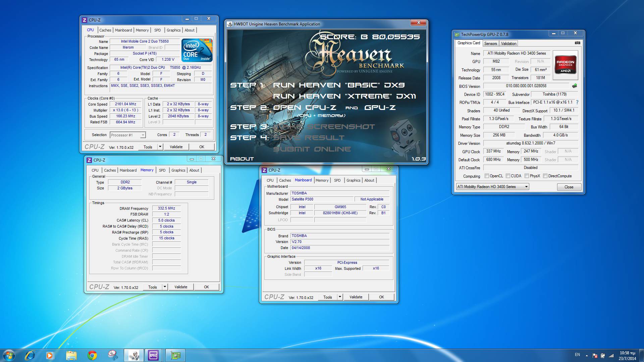
Task: Click Validate in the Mainboard CPU-Z window
Action: pos(356,297)
